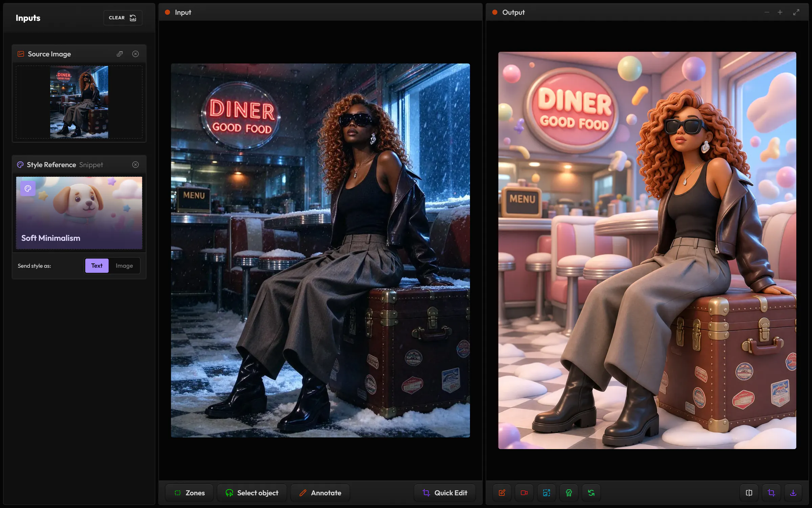Click the Source Image thumbnail
Viewport: 812px width, 508px height.
tap(79, 102)
